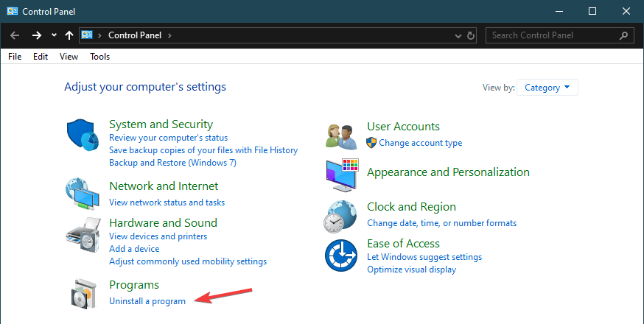
Task: Open the Network and Internet globe icon
Action: pos(83,193)
